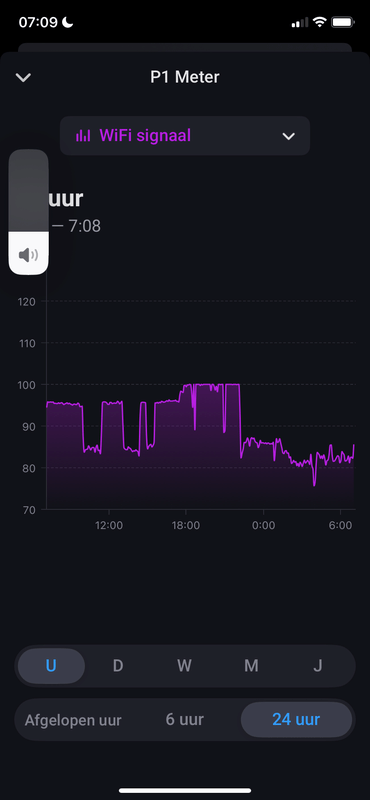Tap the battery icon in the status bar

coord(343,22)
